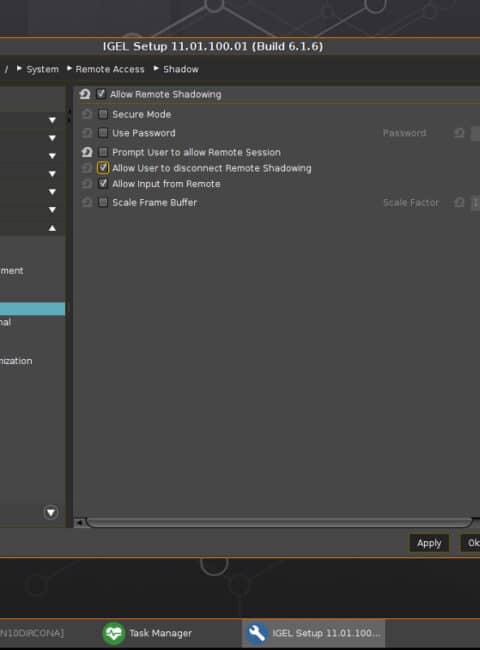Expand the second sidebar section arrow
Screen dimensions: 480x650
click(x=52, y=138)
